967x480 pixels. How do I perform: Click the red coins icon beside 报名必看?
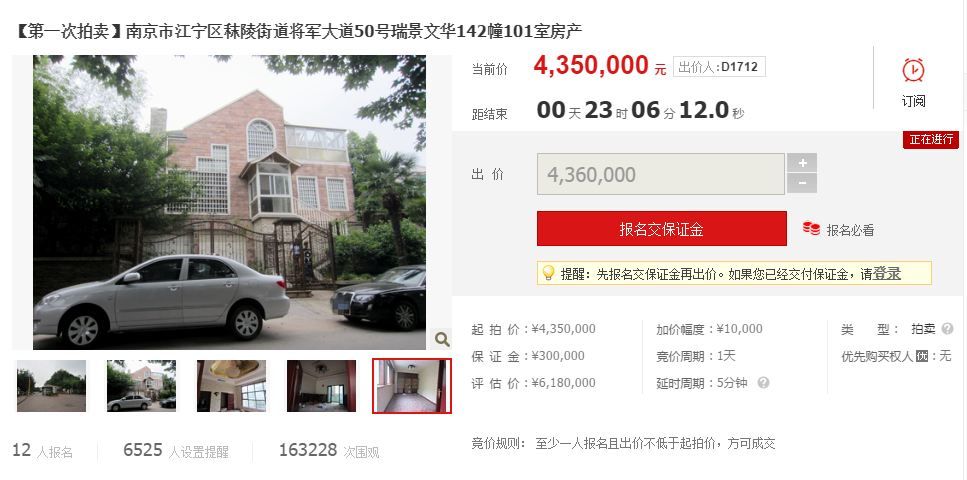pos(811,229)
